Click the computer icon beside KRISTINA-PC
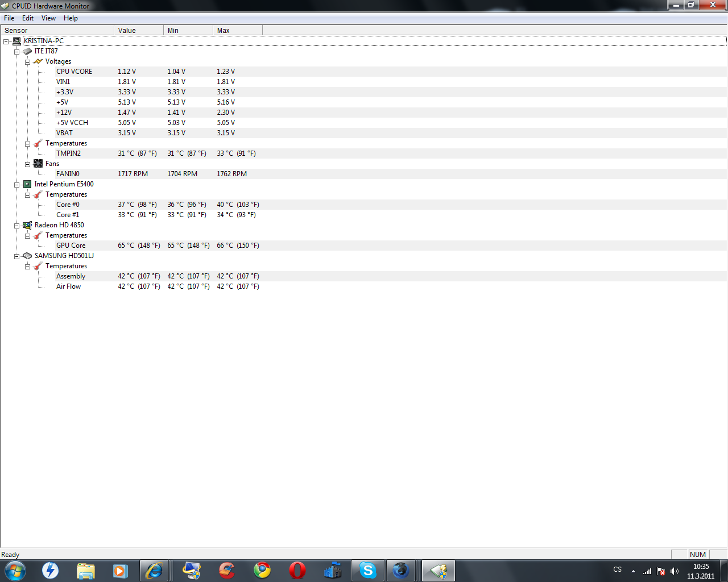The image size is (728, 582). click(17, 41)
